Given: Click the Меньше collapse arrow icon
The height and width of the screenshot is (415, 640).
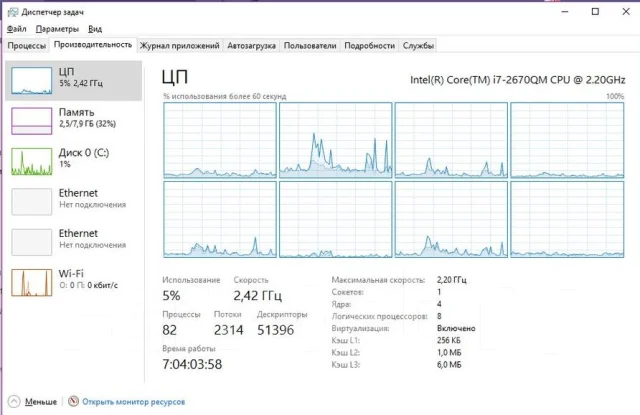Looking at the screenshot, I should click(14, 402).
